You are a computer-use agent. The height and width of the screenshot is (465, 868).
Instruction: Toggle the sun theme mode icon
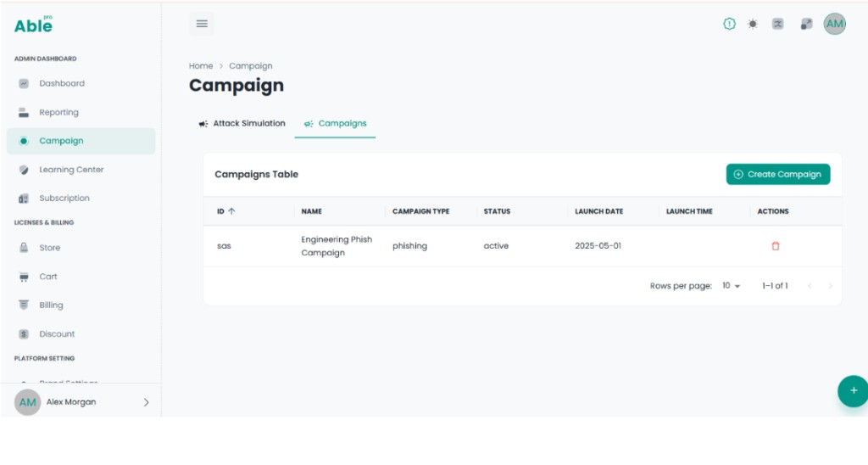(753, 24)
